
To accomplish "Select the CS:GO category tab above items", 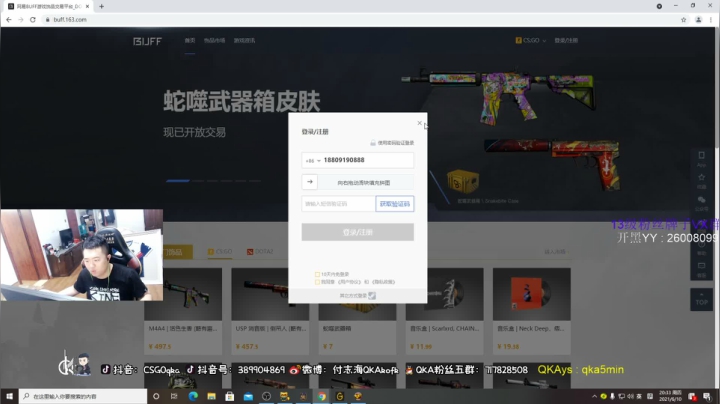I will pyautogui.click(x=220, y=252).
